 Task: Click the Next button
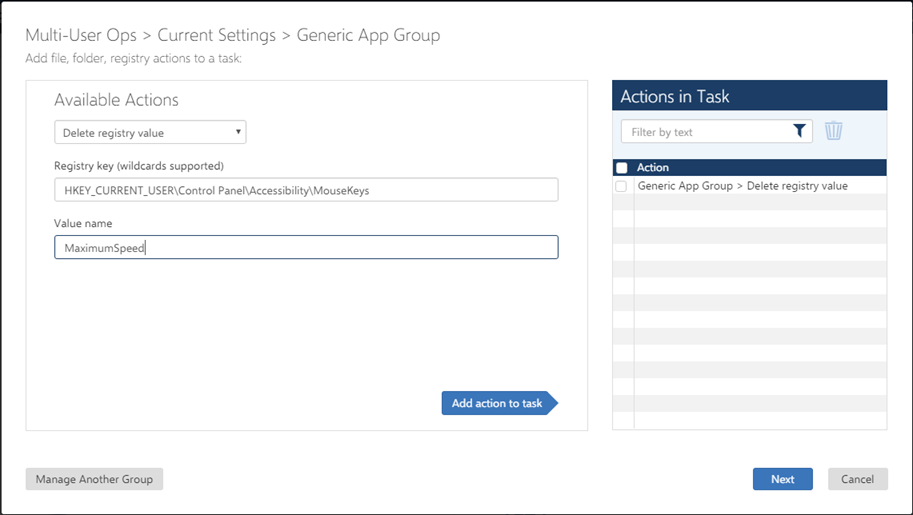coord(782,479)
